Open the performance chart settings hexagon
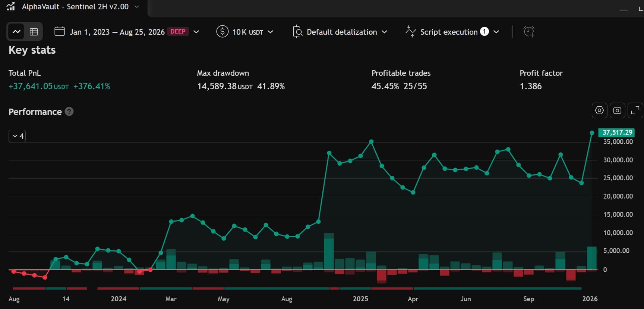The height and width of the screenshot is (309, 644). (599, 110)
